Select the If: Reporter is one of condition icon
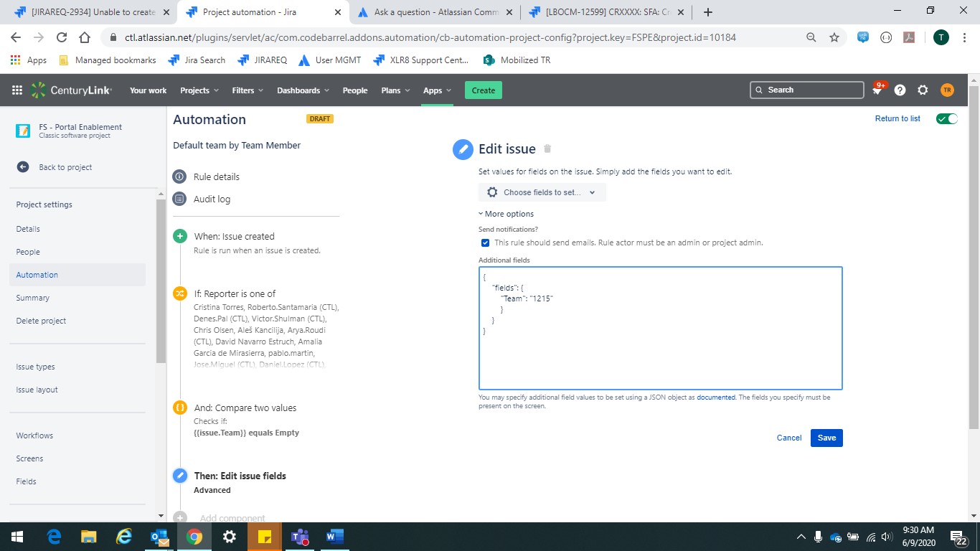This screenshot has width=980, height=551. [180, 293]
